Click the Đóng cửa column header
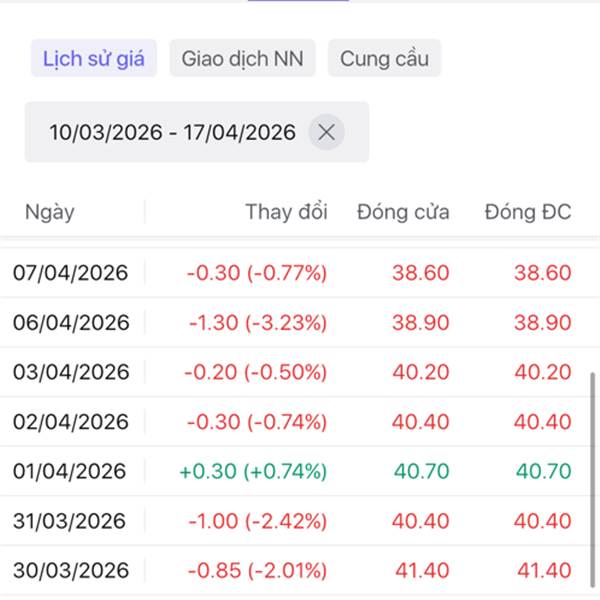The height and width of the screenshot is (600, 600). (x=403, y=212)
